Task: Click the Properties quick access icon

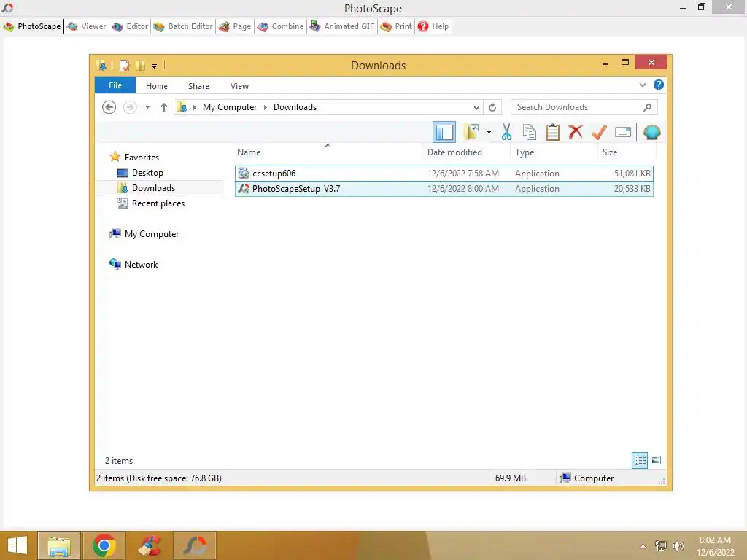Action: point(124,65)
